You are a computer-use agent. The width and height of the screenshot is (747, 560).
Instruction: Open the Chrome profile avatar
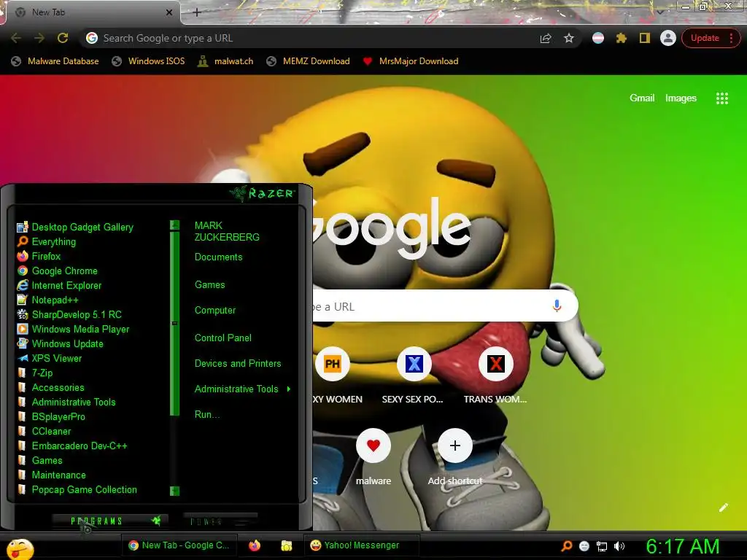[x=668, y=38]
